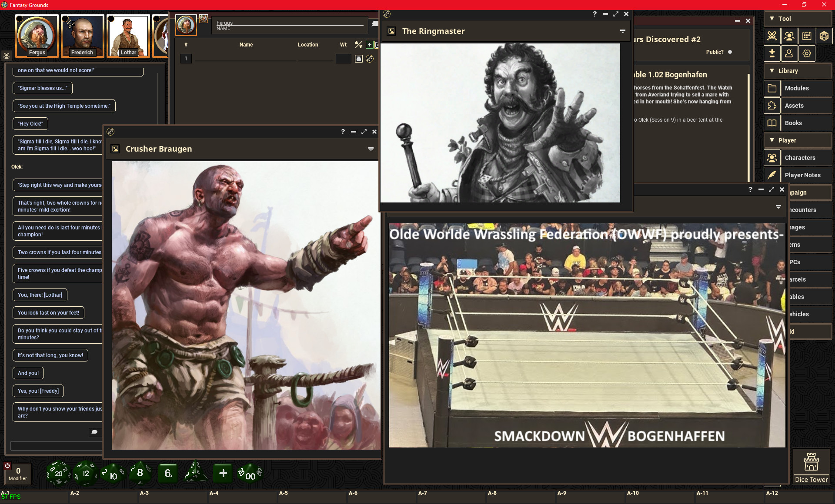
Task: Open the dice icosahedron tool icon
Action: tap(824, 36)
